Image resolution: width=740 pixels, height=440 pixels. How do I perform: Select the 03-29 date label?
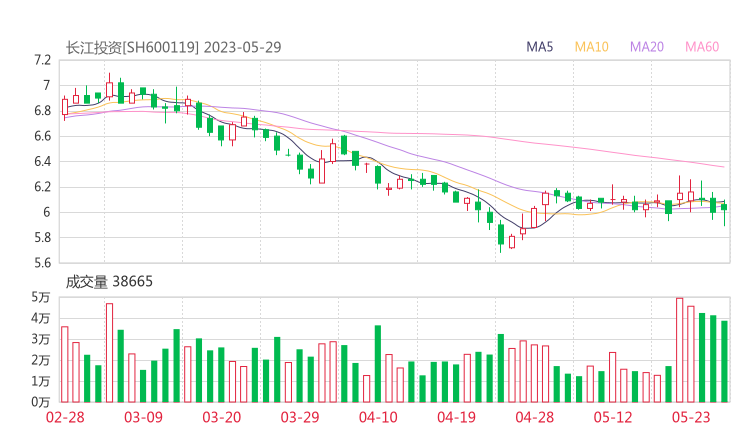300,417
